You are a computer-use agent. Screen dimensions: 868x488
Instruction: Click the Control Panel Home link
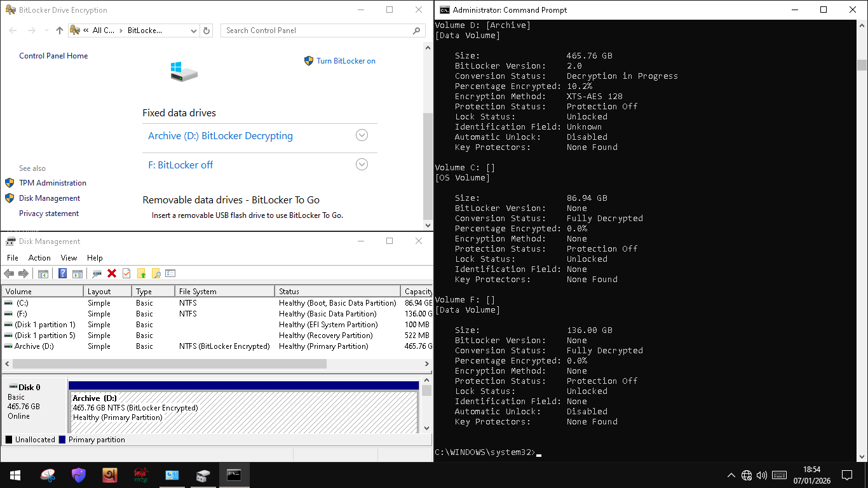click(x=53, y=56)
